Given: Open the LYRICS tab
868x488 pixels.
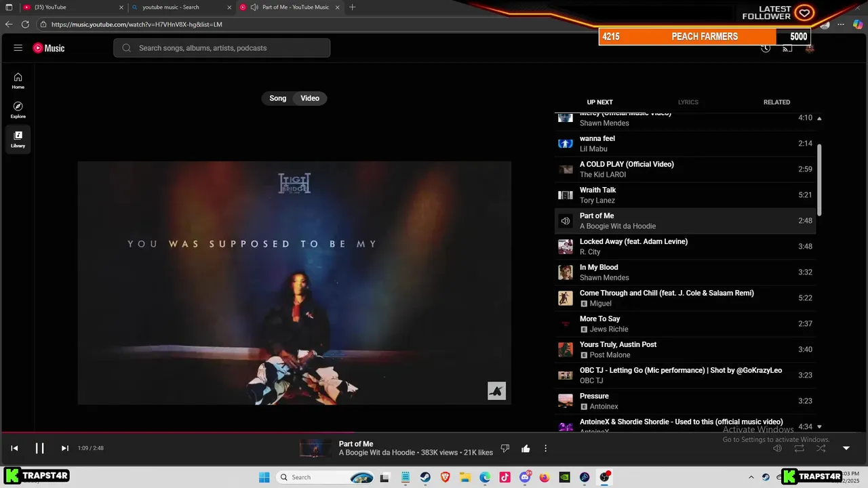Looking at the screenshot, I should click(688, 102).
